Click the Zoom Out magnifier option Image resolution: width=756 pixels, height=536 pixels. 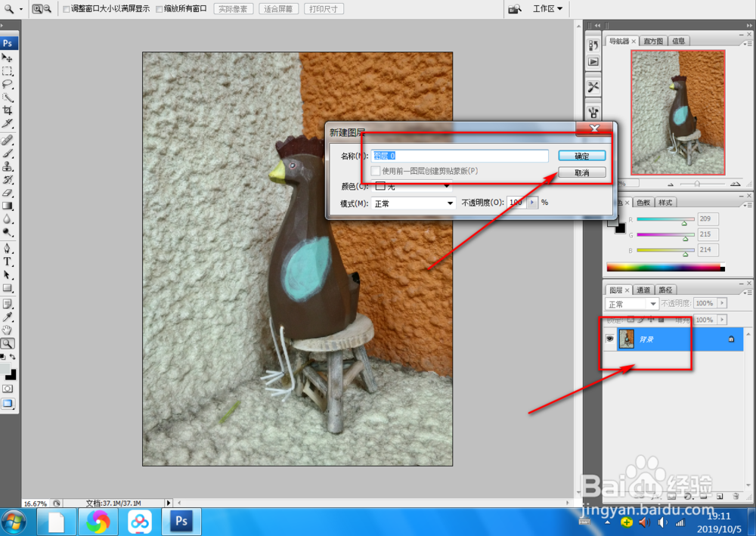(x=47, y=8)
